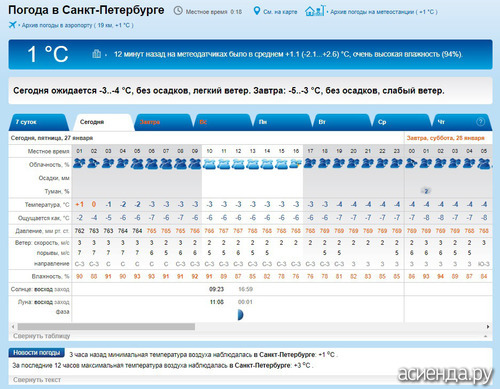Open the Вт forecast tab
The image size is (500, 389).
pos(342,122)
